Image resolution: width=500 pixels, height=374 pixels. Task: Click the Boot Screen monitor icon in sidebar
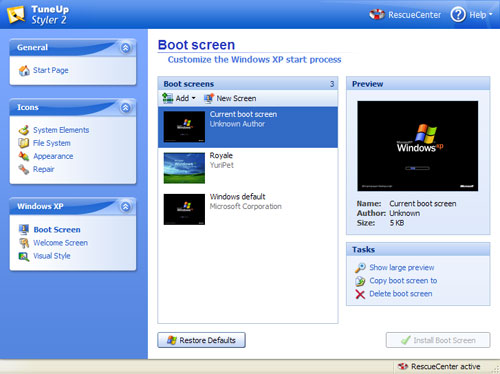click(x=24, y=229)
